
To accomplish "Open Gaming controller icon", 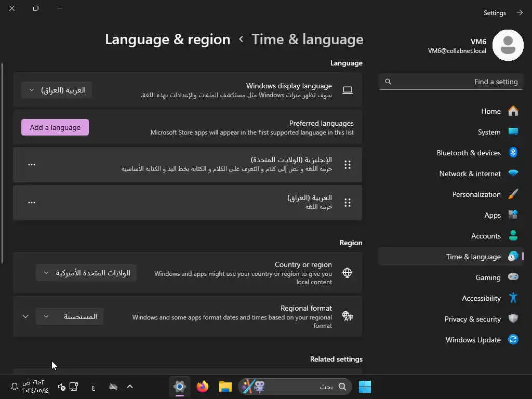I will (513, 277).
